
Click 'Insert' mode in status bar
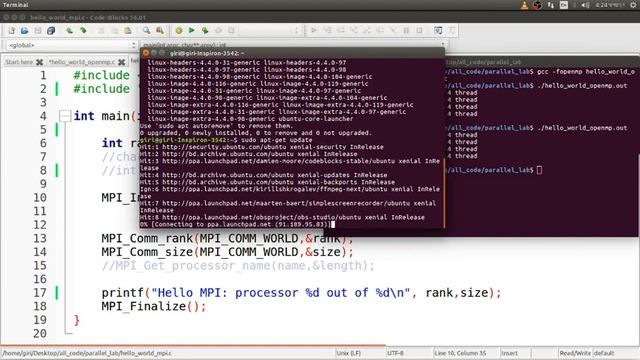[509, 353]
